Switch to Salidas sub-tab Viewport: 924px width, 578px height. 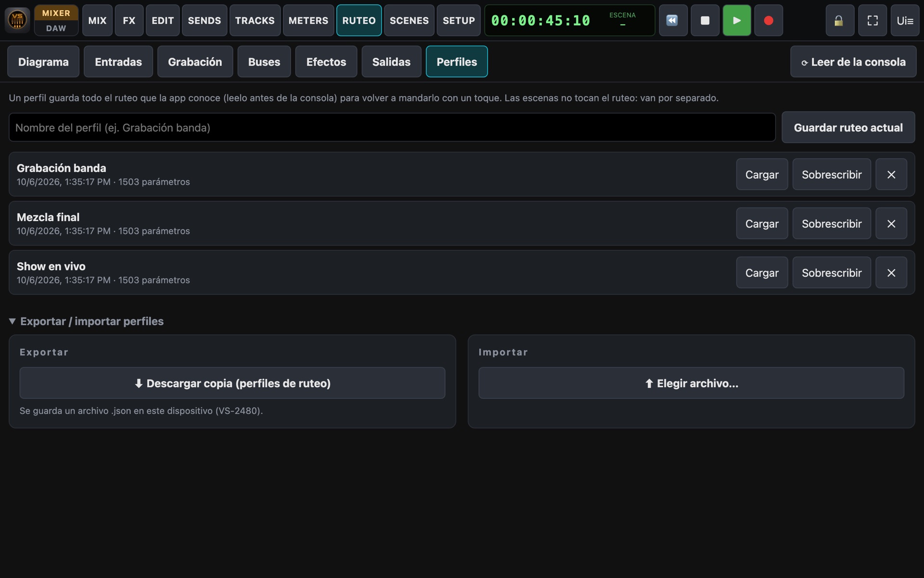391,62
